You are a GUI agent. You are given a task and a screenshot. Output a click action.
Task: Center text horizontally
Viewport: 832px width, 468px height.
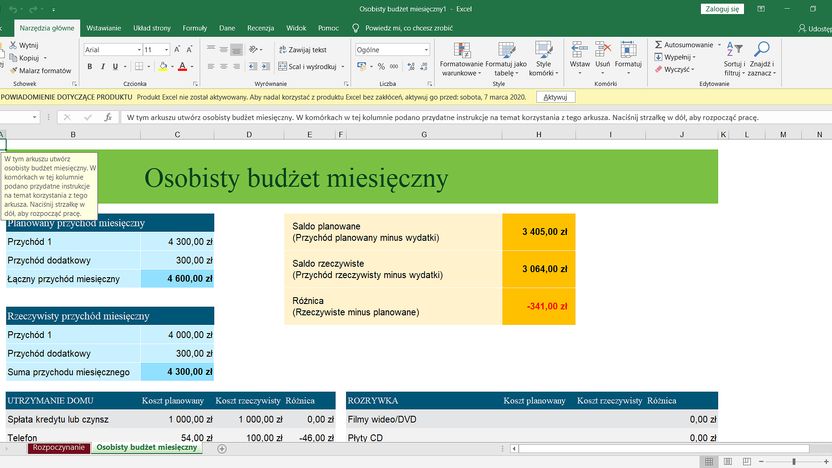[x=223, y=66]
